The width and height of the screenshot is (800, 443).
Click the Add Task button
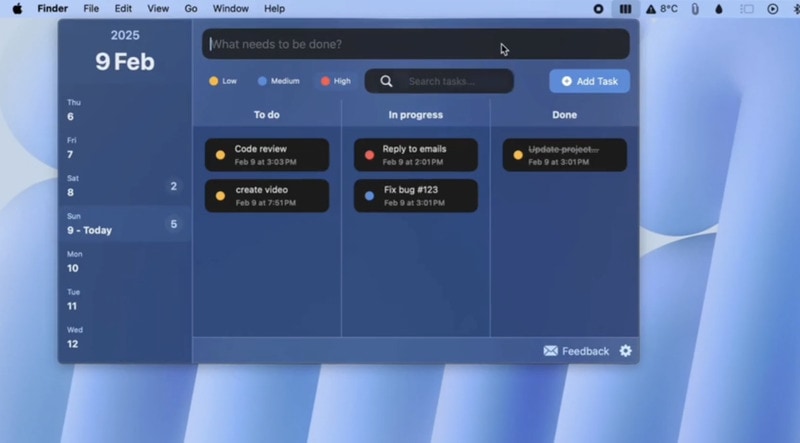[x=589, y=81]
